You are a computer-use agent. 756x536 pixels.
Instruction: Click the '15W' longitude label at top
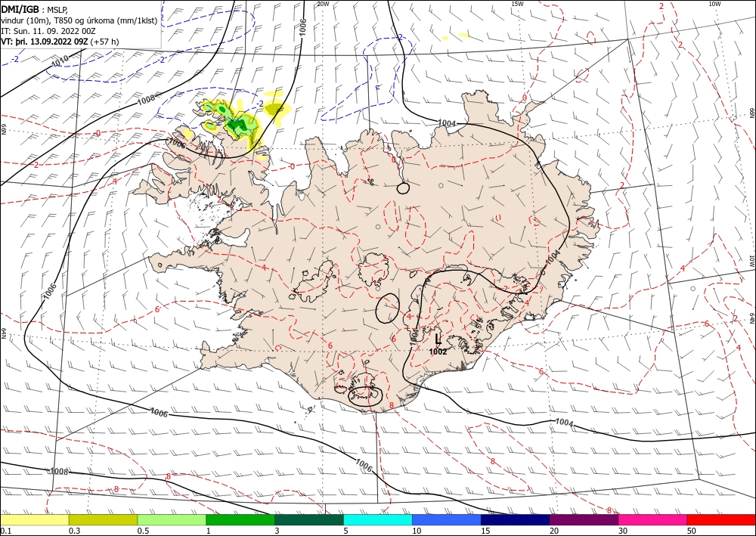pyautogui.click(x=517, y=4)
